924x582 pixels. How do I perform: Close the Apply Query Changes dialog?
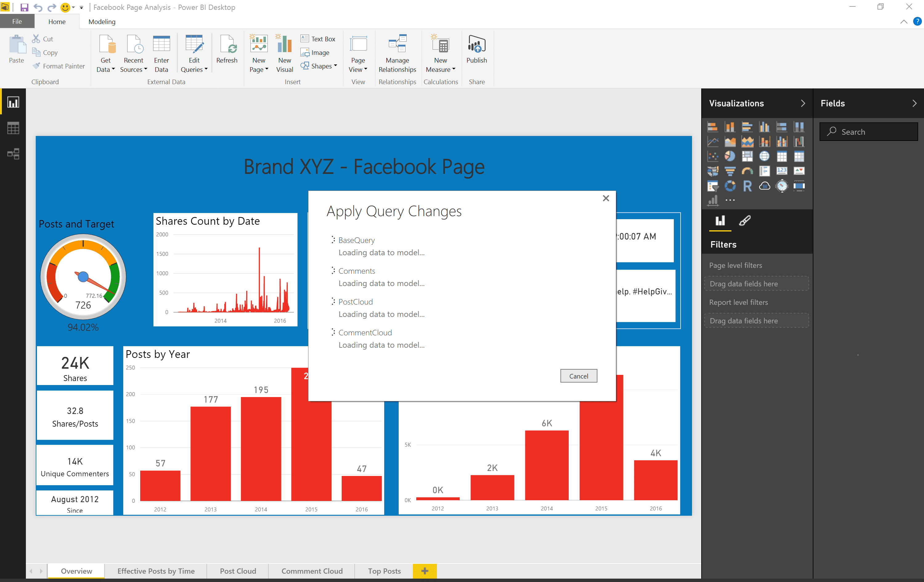point(606,198)
